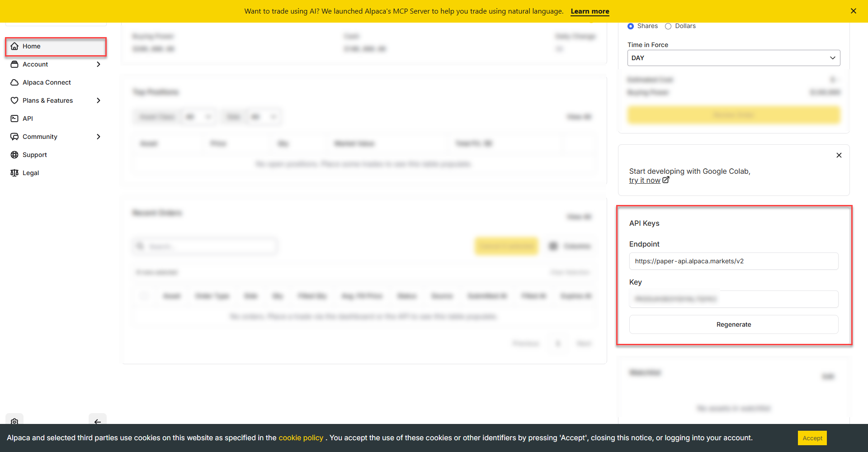The width and height of the screenshot is (868, 452).
Task: Select the Shares radio button
Action: [x=631, y=26]
